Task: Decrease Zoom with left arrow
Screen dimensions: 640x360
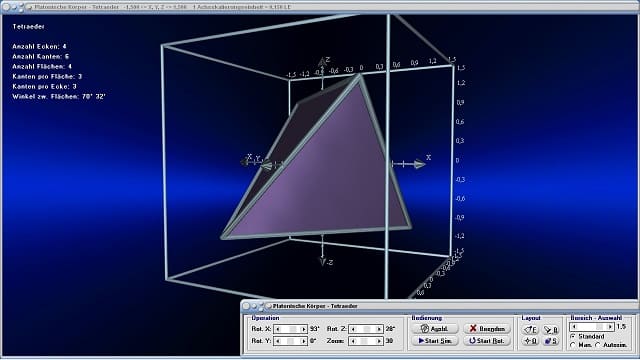Action: pyautogui.click(x=353, y=341)
